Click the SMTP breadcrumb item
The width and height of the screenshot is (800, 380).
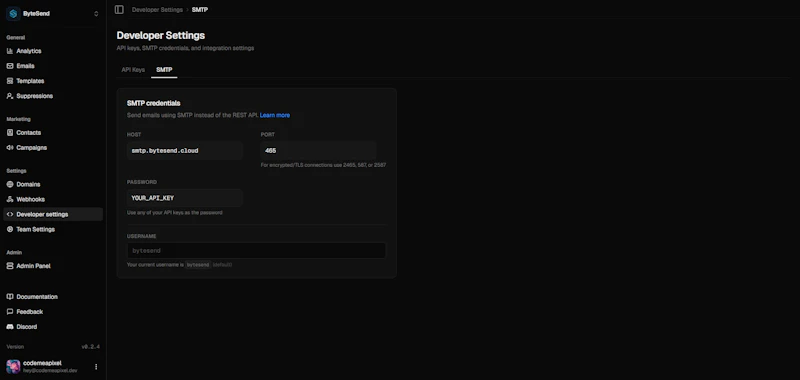tap(199, 10)
